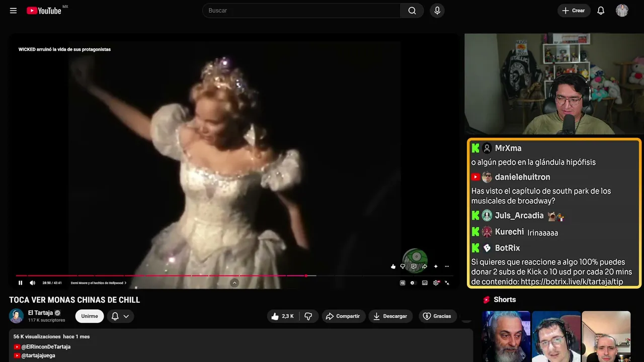The image size is (644, 362).
Task: Click the overlay title 'WICKED arruinó la vida'
Action: click(x=64, y=49)
